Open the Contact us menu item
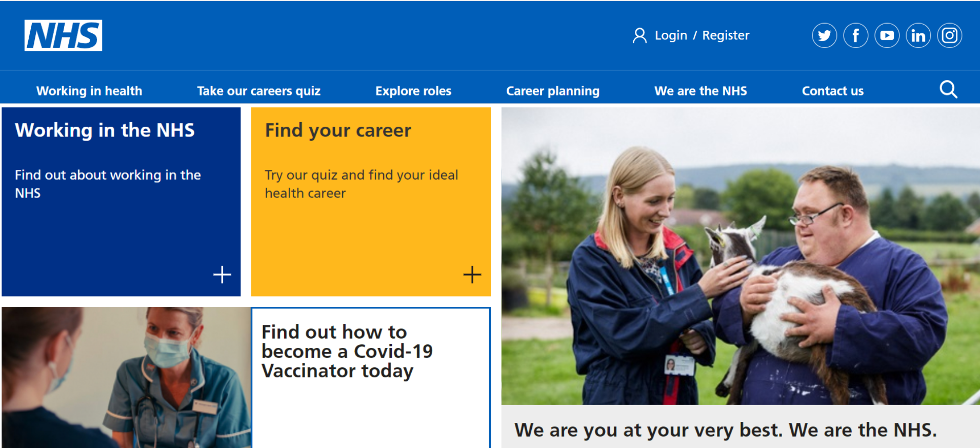Image resolution: width=980 pixels, height=448 pixels. tap(833, 91)
